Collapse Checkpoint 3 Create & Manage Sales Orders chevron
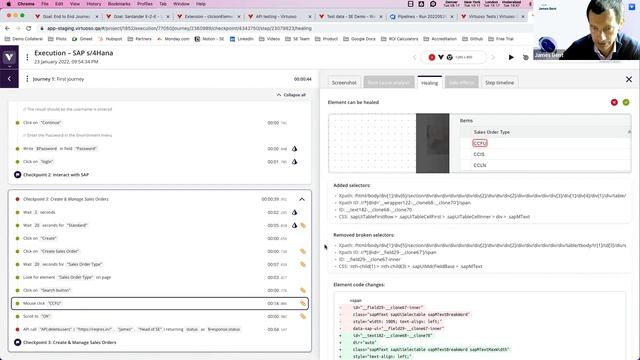The image size is (640, 360). [302, 199]
